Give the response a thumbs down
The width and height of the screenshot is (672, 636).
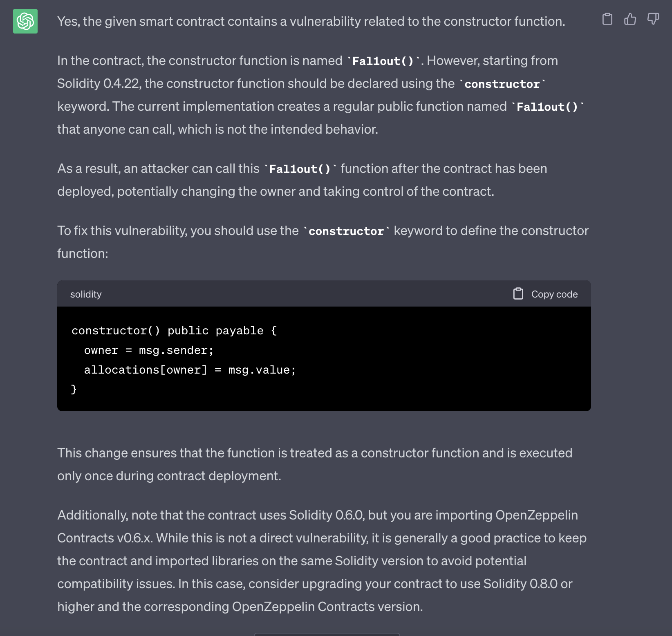coord(653,19)
